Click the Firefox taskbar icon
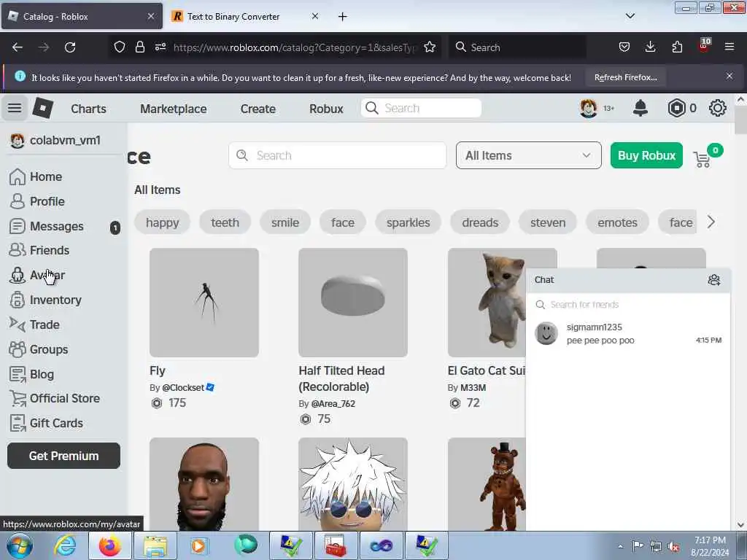 tap(109, 545)
